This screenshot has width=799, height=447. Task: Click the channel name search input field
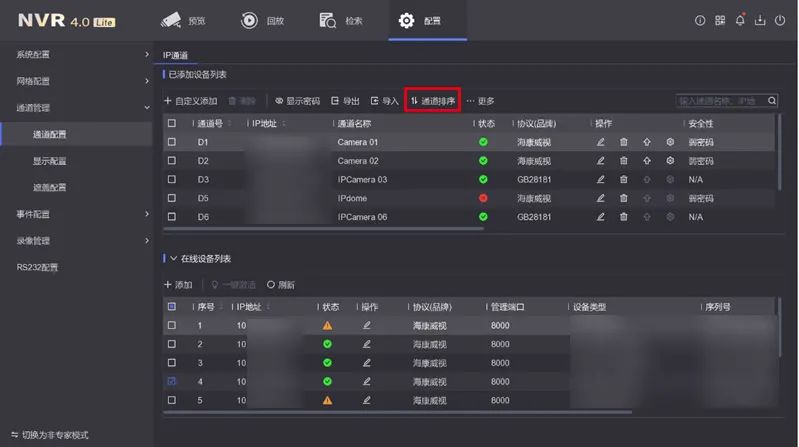720,101
